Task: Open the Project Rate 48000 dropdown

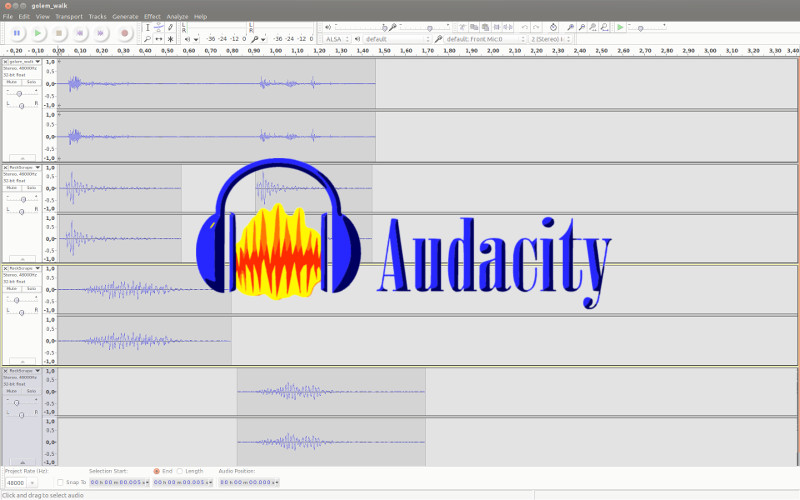Action: click(32, 483)
